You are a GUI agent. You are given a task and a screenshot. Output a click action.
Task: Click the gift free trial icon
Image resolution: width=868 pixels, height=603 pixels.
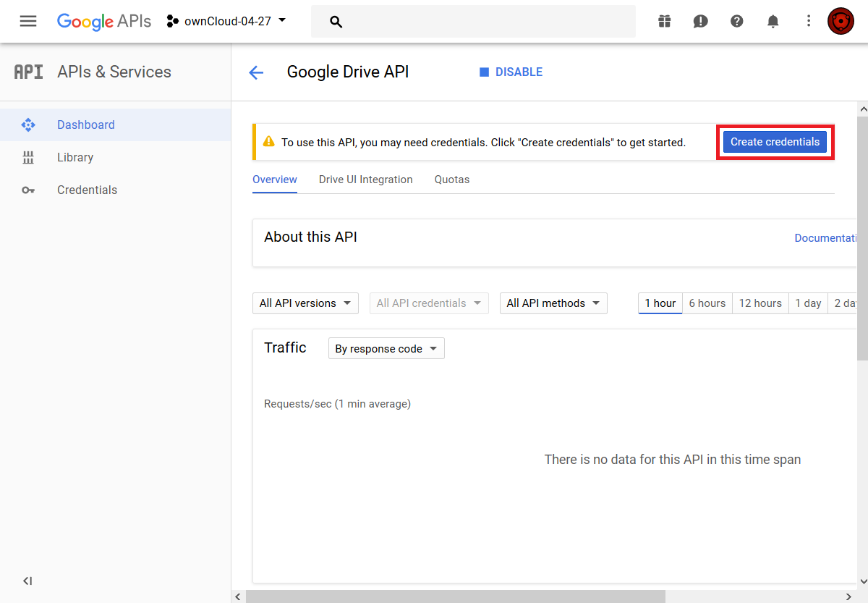[664, 21]
